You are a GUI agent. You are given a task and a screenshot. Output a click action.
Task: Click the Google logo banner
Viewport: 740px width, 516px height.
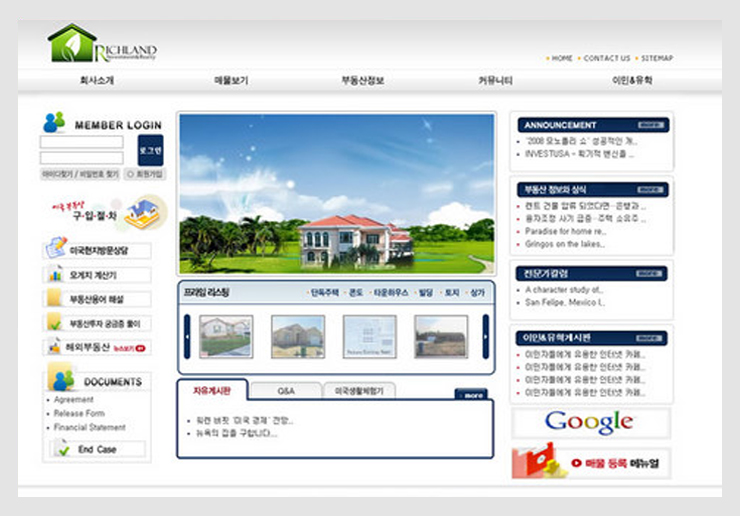589,422
